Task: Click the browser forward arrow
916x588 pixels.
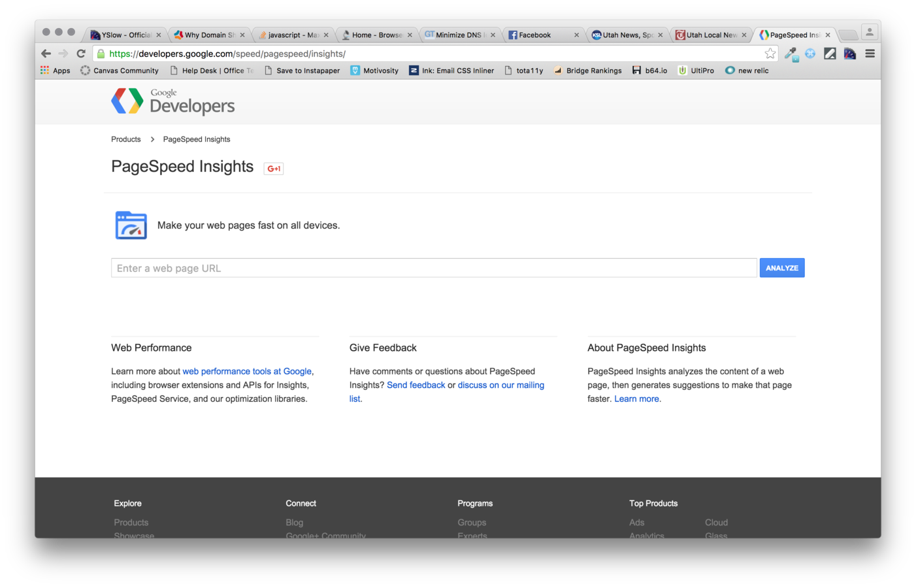Action: tap(63, 54)
